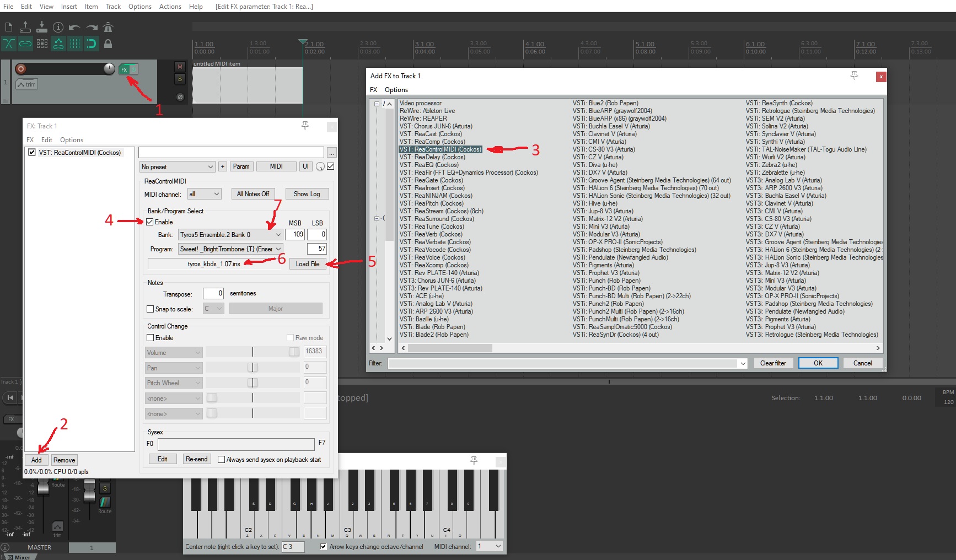This screenshot has height=560, width=956.
Task: Pin the FX: Track 1 window
Action: click(x=305, y=126)
